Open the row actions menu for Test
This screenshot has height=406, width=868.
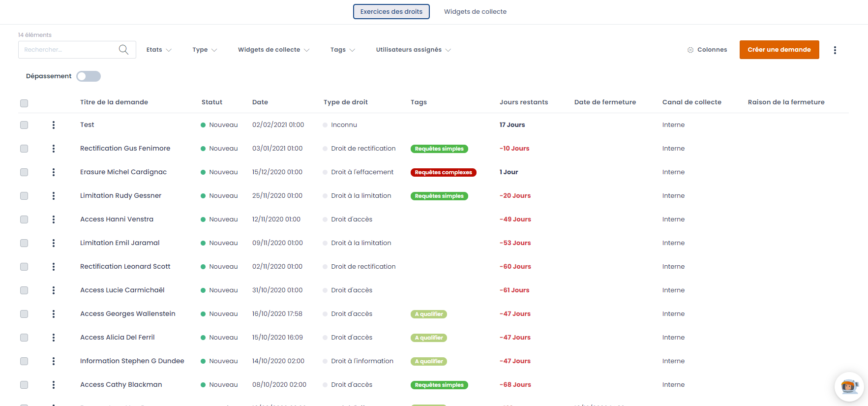(x=54, y=125)
